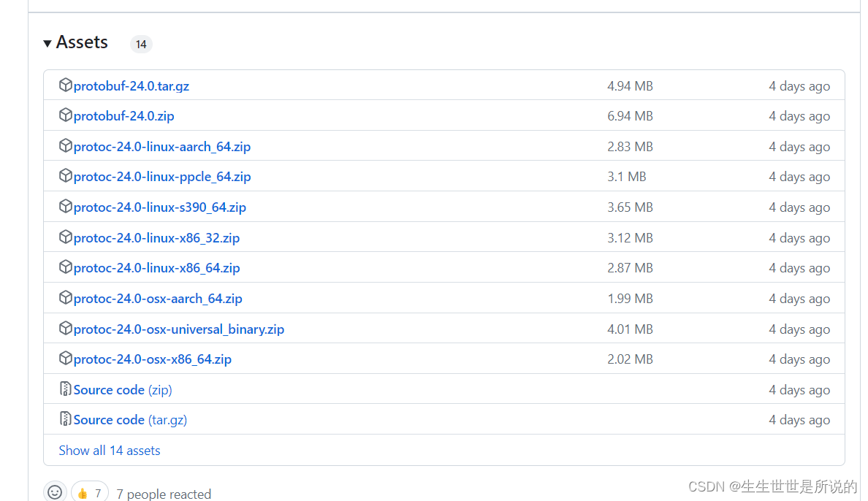Click the 2.87 MB size value
The image size is (868, 501).
(x=630, y=268)
